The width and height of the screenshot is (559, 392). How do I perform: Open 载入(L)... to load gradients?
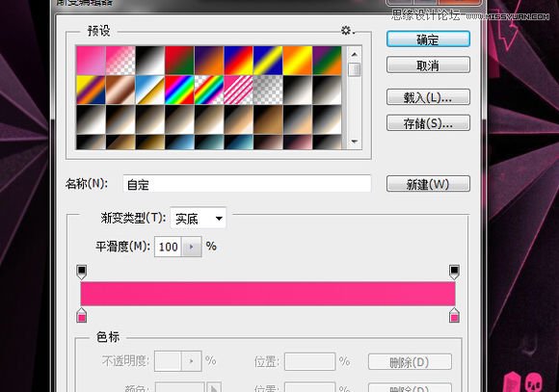[x=428, y=97]
